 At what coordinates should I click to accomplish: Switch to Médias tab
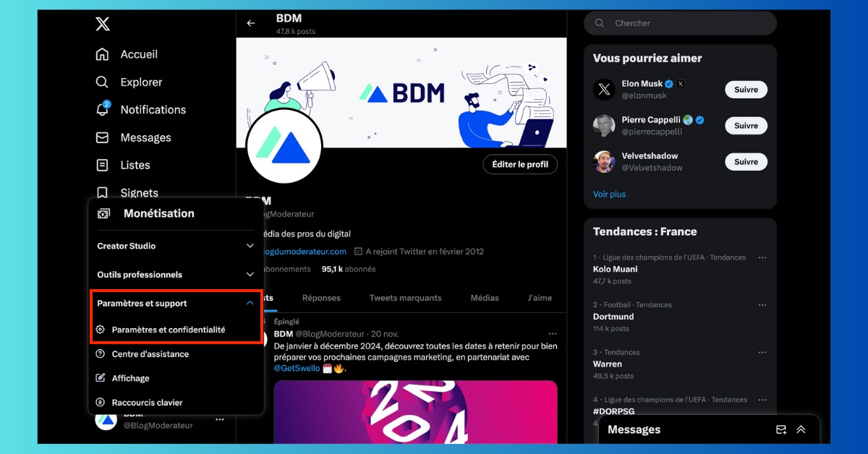485,298
